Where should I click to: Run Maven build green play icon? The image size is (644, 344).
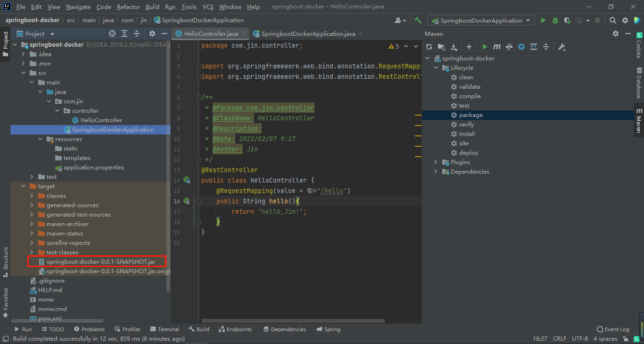pos(485,47)
